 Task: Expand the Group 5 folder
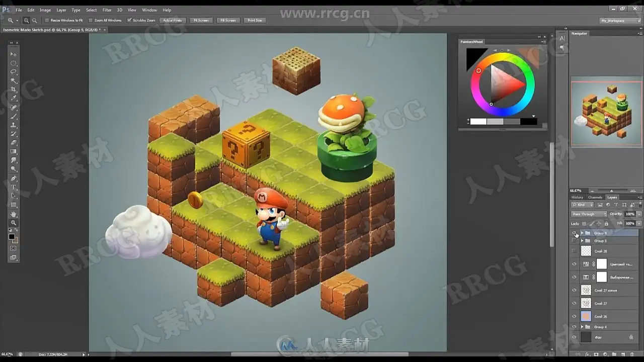pos(582,241)
